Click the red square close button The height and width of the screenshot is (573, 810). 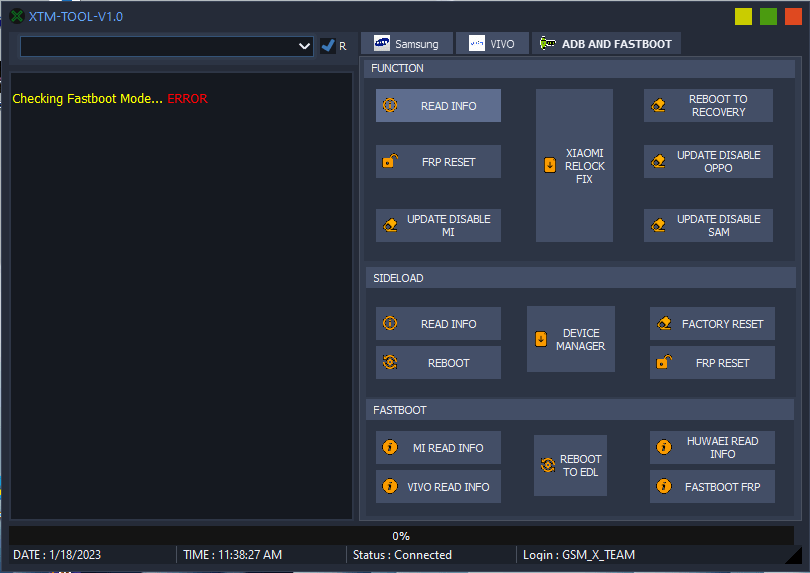793,17
